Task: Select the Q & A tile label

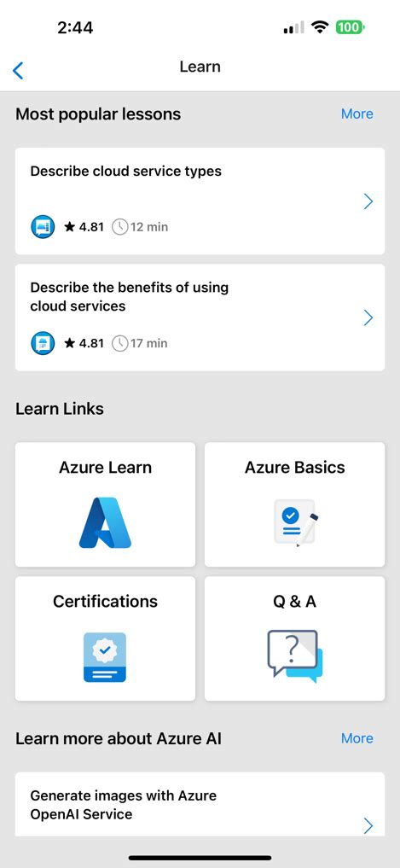Action: 295,602
